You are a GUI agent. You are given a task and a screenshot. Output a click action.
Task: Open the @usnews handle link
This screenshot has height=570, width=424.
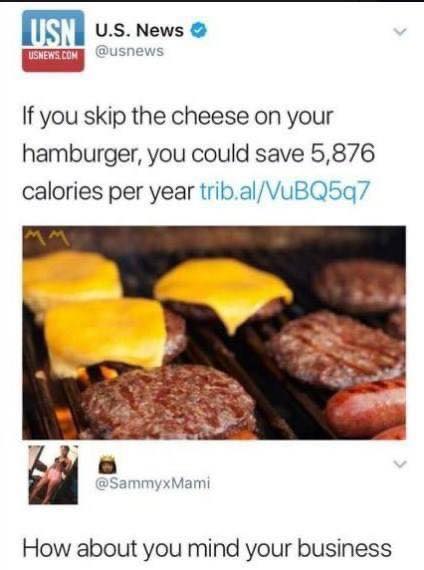(129, 51)
